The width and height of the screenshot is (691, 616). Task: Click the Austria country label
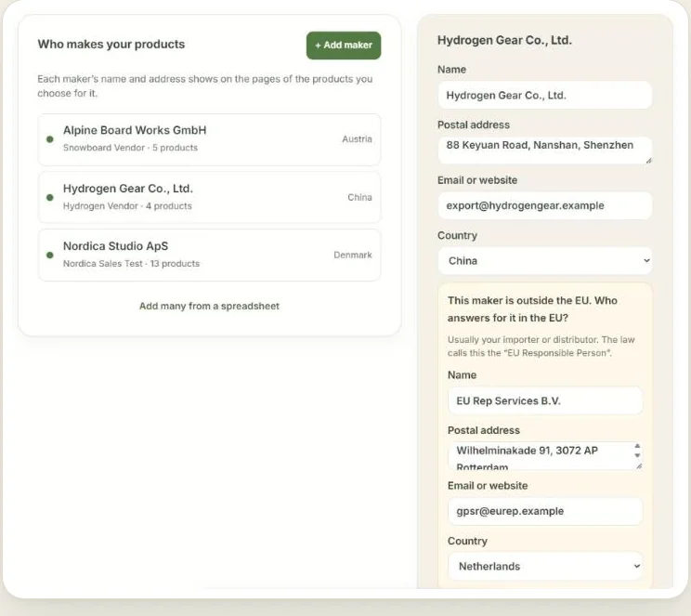coord(357,138)
